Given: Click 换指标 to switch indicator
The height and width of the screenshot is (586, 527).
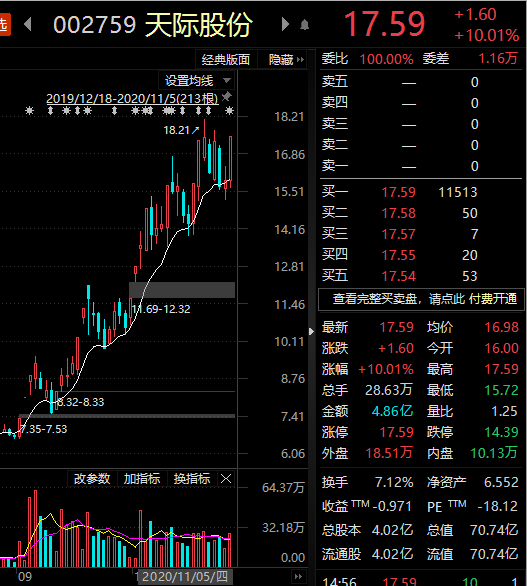Looking at the screenshot, I should (x=192, y=479).
